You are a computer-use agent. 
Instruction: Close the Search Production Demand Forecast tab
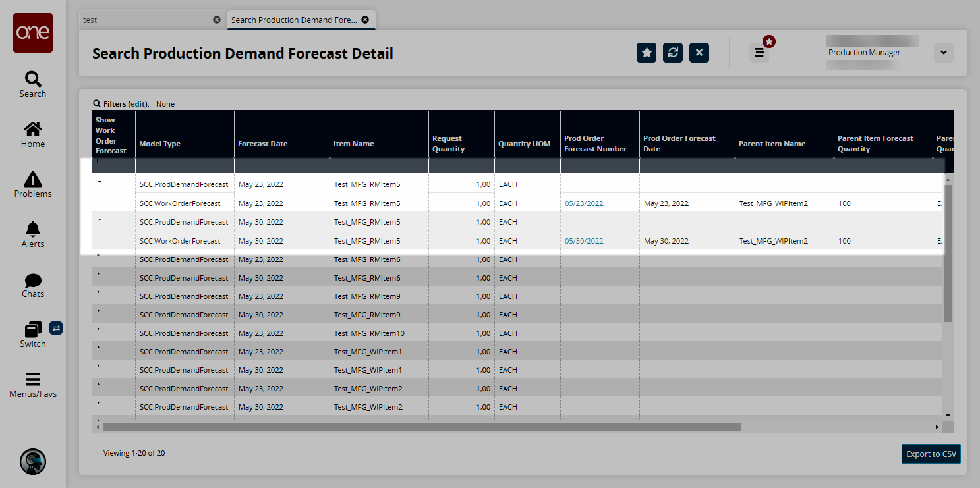coord(365,20)
